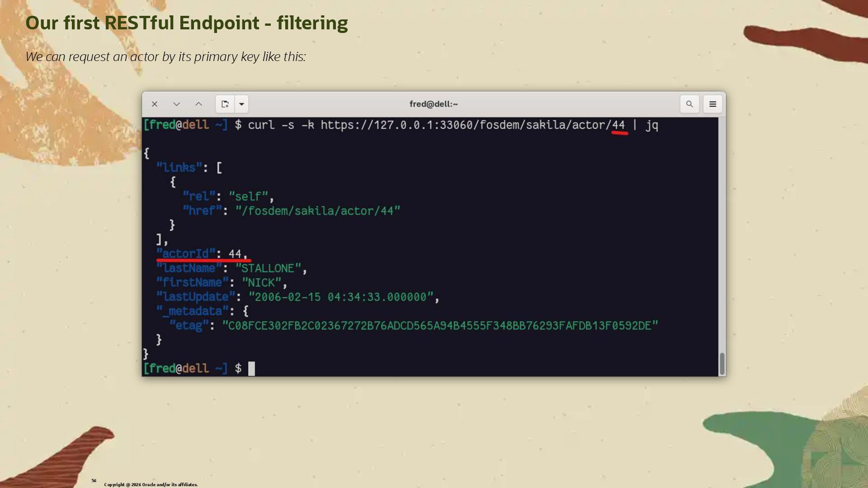Viewport: 868px width, 488px height.
Task: Click the terminal vertical scrollbar thumb
Action: coord(722,363)
